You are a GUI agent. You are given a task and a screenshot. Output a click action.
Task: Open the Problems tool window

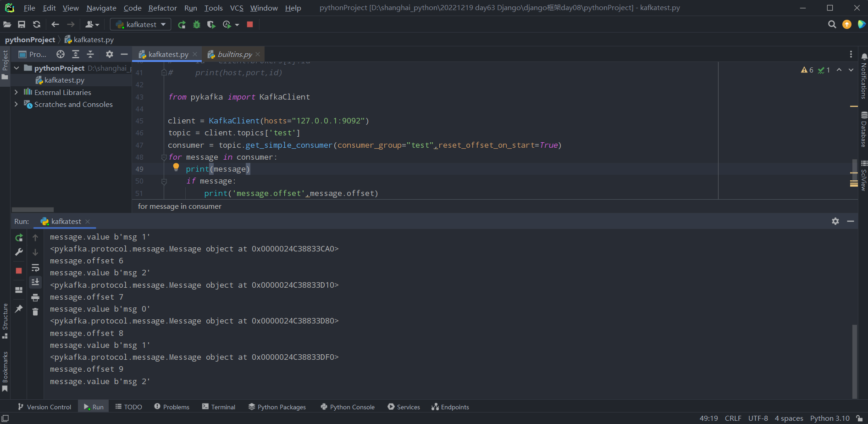coord(171,407)
